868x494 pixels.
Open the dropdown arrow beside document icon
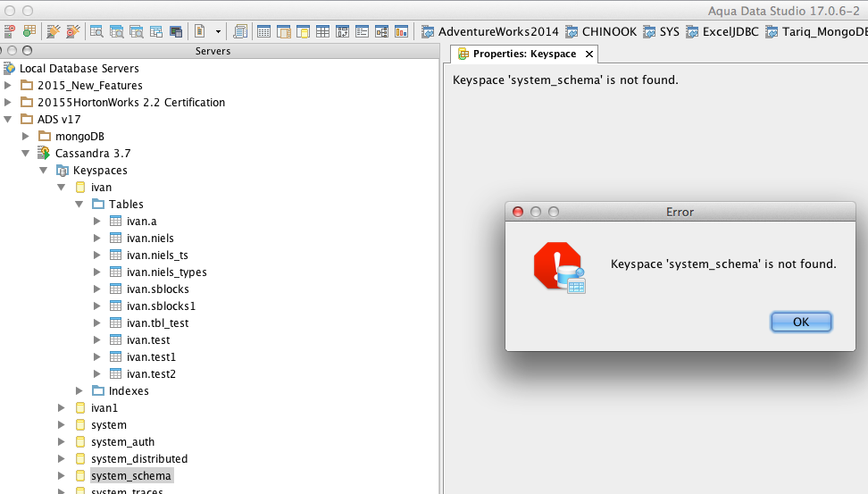click(x=218, y=31)
